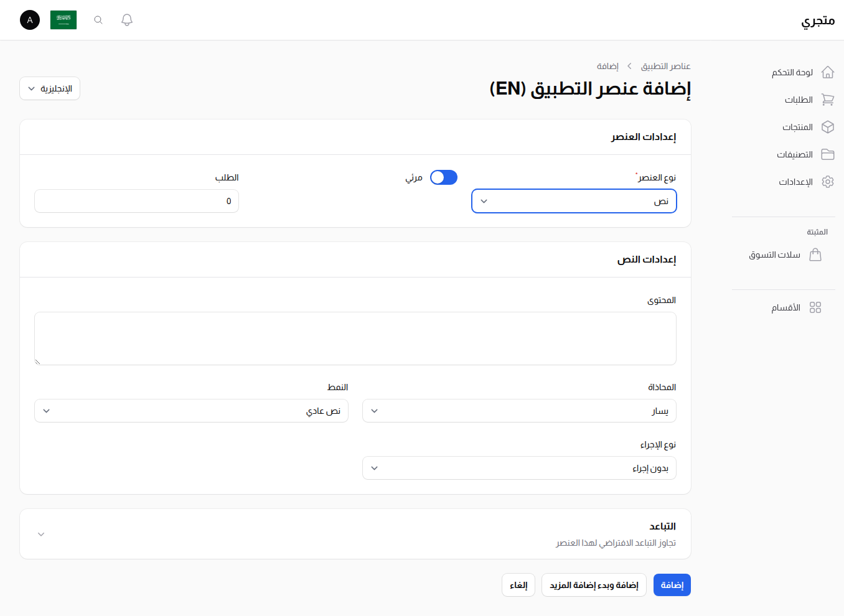844x616 pixels.
Task: Click the إلغاء cancel button
Action: pyautogui.click(x=518, y=585)
